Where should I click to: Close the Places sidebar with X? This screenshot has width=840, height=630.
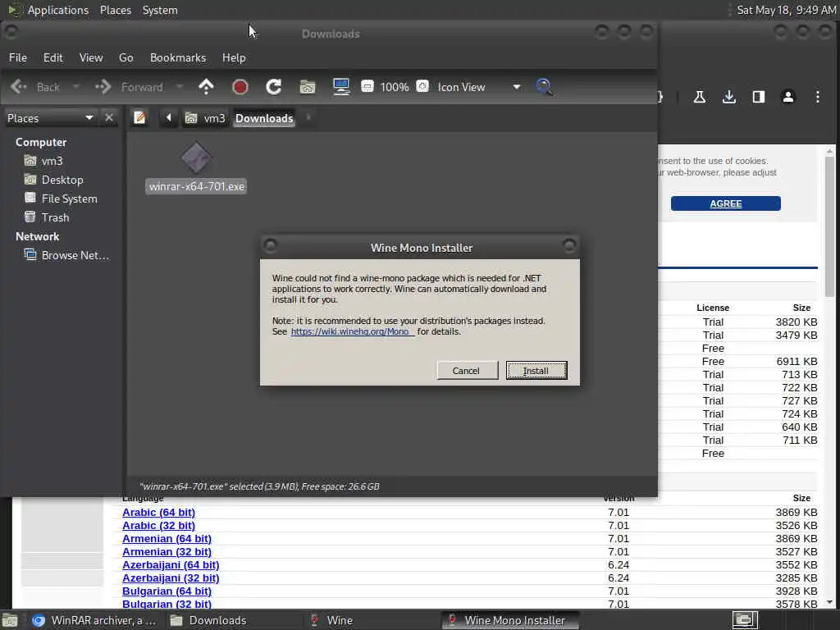point(109,117)
